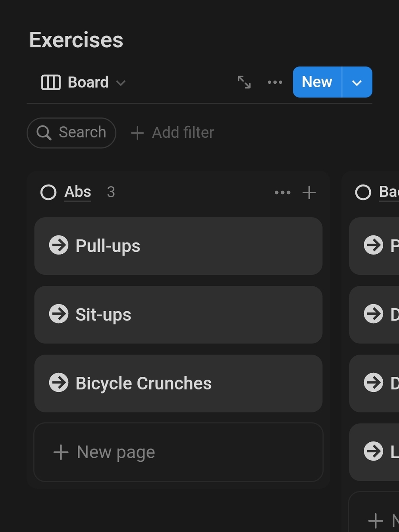The width and height of the screenshot is (399, 532).
Task: Add a card with Abs column plus icon
Action: [309, 193]
